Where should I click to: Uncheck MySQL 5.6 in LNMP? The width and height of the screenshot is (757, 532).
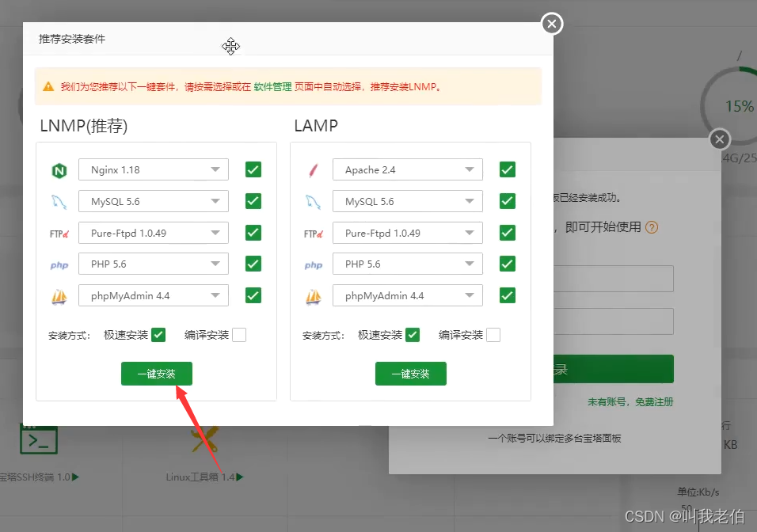(253, 201)
